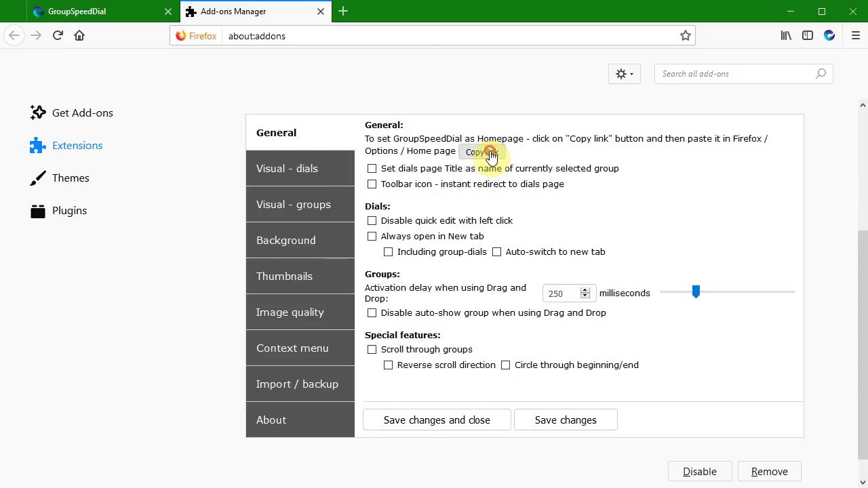Check Disable auto-show group when dragging

click(x=372, y=312)
